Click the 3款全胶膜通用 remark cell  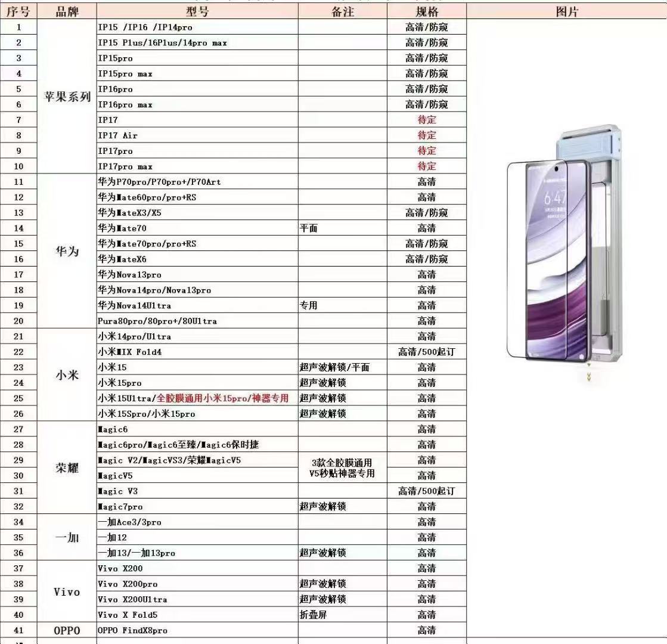(342, 467)
